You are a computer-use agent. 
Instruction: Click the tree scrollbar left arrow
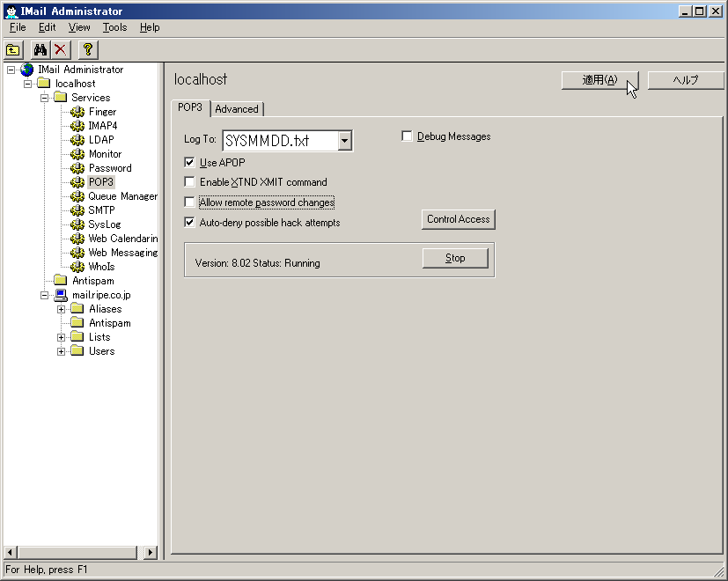pos(11,552)
